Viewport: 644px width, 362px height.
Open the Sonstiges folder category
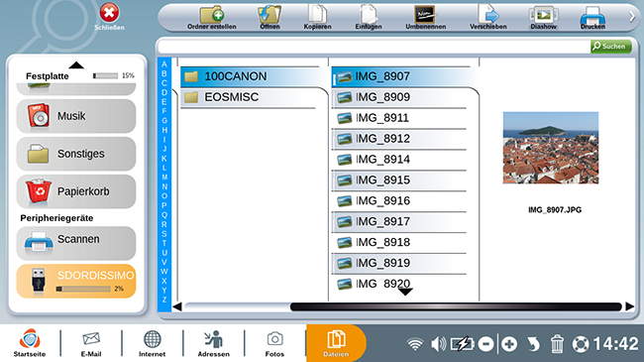76,154
